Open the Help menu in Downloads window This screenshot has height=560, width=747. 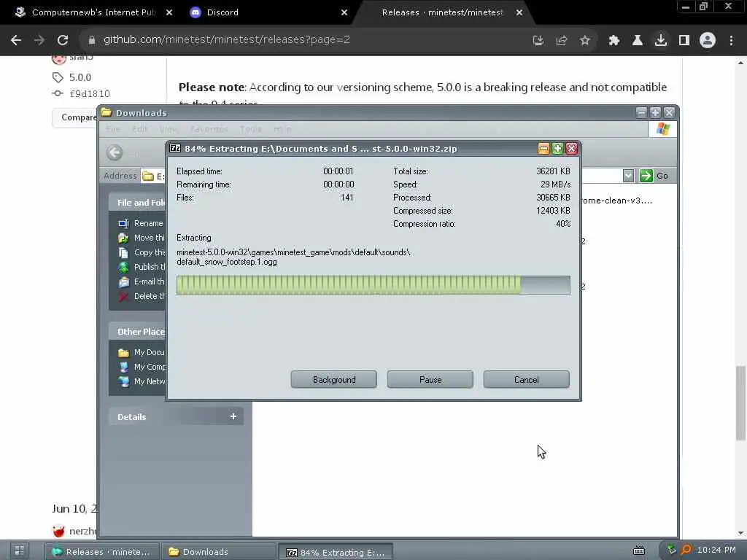tap(282, 129)
